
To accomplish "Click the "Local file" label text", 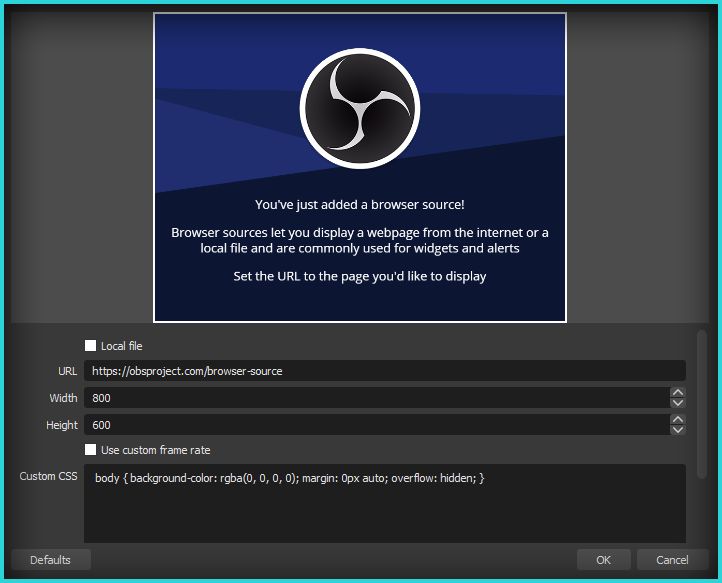I will tap(122, 346).
